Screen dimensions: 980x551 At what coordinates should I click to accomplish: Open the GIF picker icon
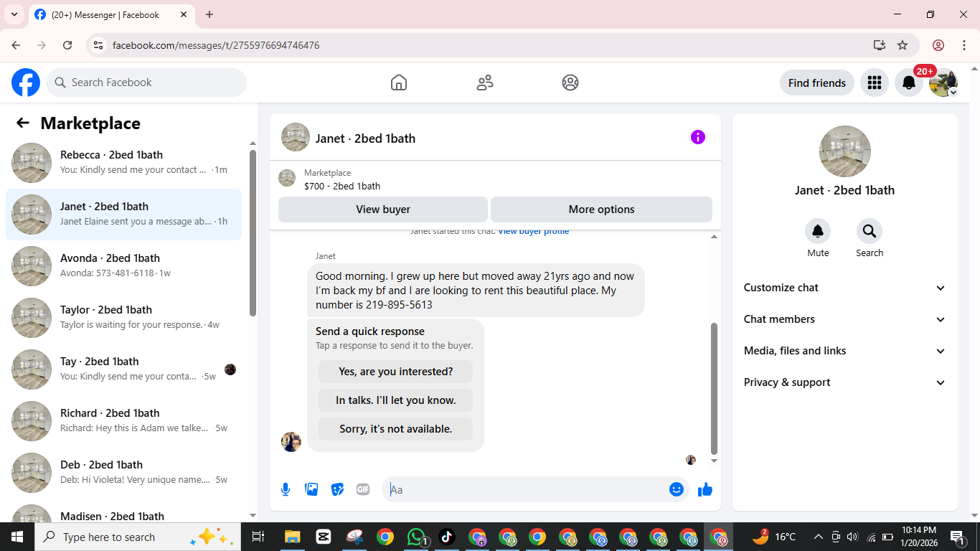363,489
